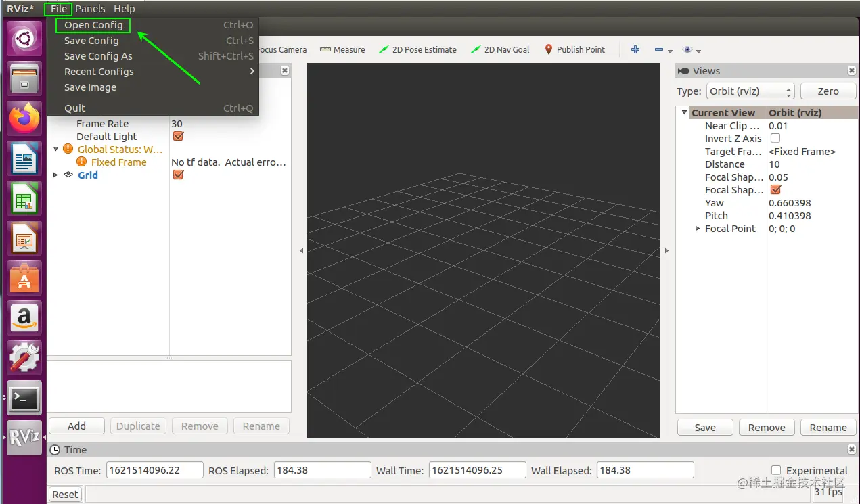The width and height of the screenshot is (860, 504).
Task: Open the Recent Configs submenu
Action: [x=153, y=72]
